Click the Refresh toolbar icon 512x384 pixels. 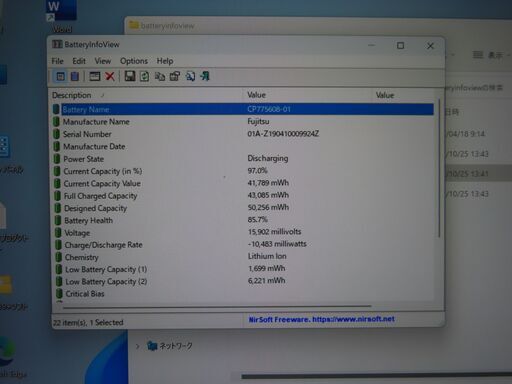coord(145,76)
